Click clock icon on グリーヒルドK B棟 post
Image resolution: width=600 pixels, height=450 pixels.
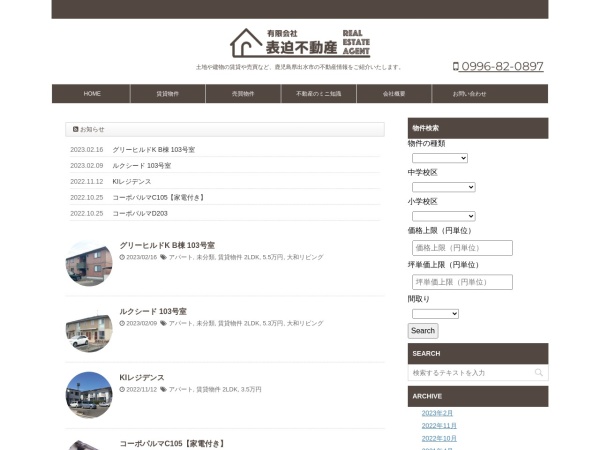[x=122, y=257]
